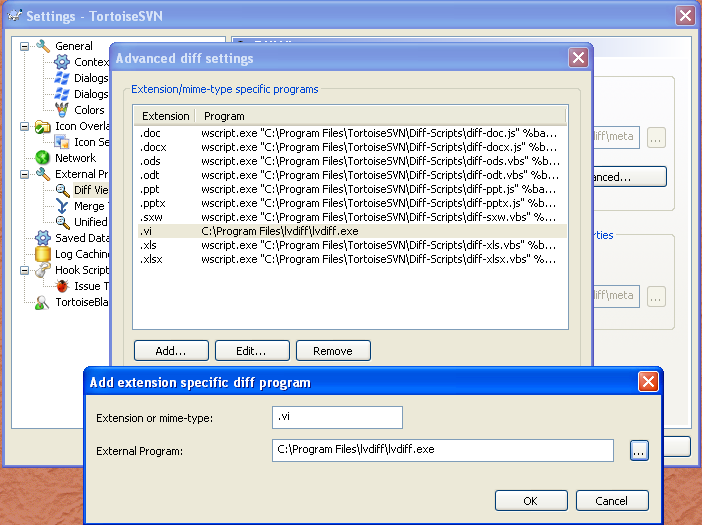
Task: Select the Colors palette icon
Action: [62, 110]
